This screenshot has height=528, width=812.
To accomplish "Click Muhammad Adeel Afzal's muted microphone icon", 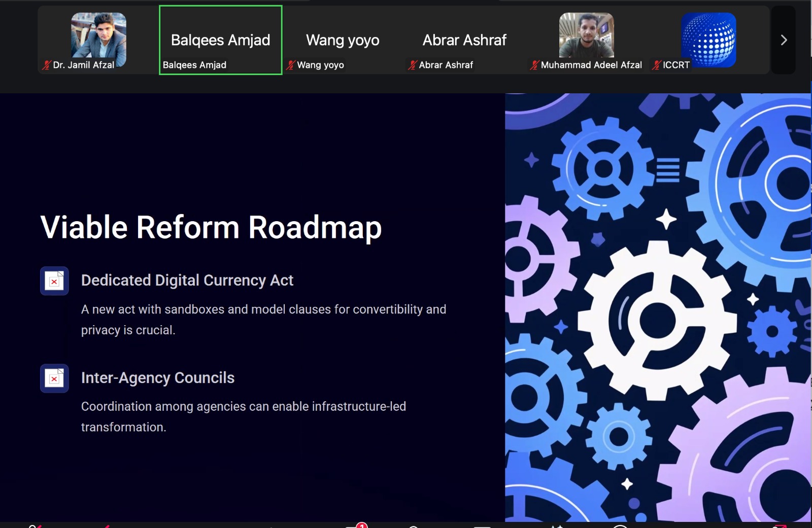I will click(x=534, y=65).
